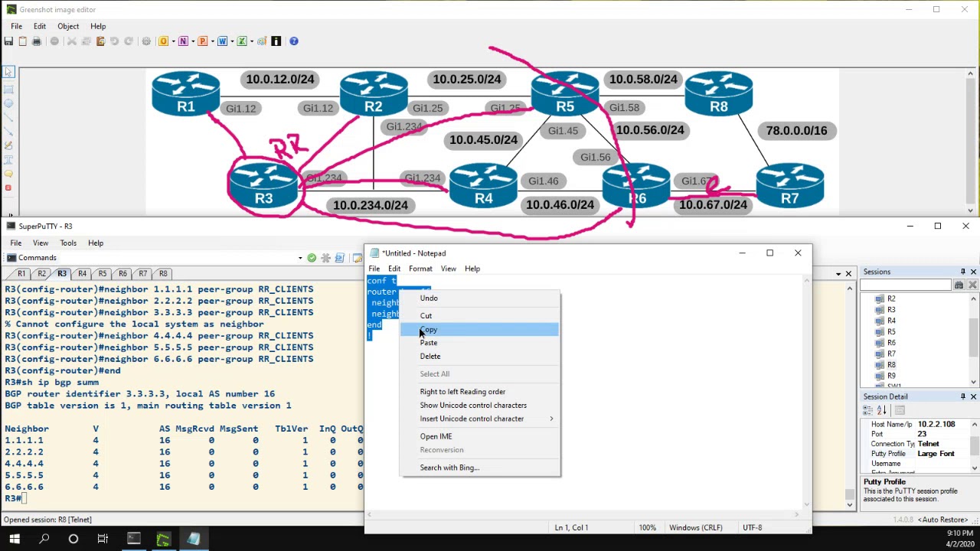The height and width of the screenshot is (551, 980).
Task: Choose Undo from the Notepad context menu
Action: [x=479, y=298]
